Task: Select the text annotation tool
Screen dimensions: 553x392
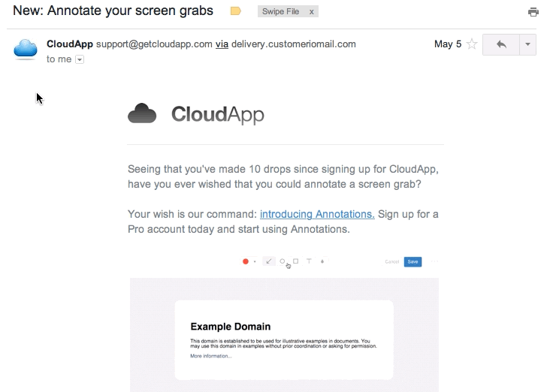Action: pyautogui.click(x=309, y=261)
